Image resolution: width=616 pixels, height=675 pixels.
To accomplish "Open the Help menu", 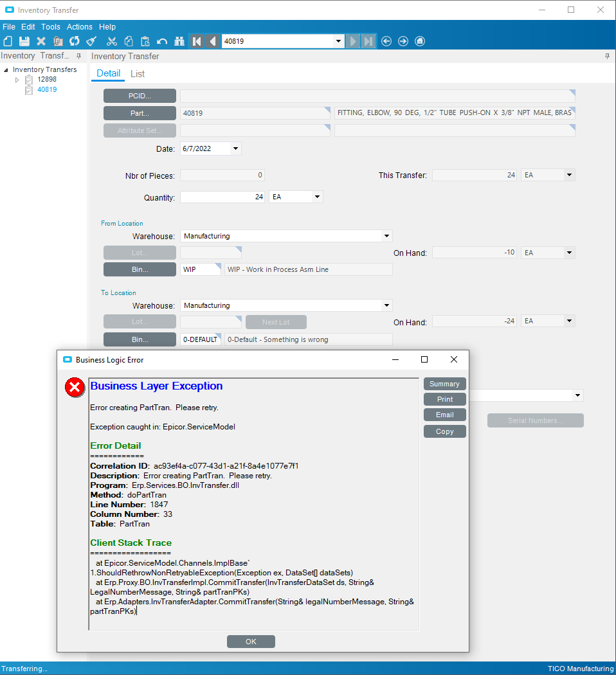I will point(107,27).
